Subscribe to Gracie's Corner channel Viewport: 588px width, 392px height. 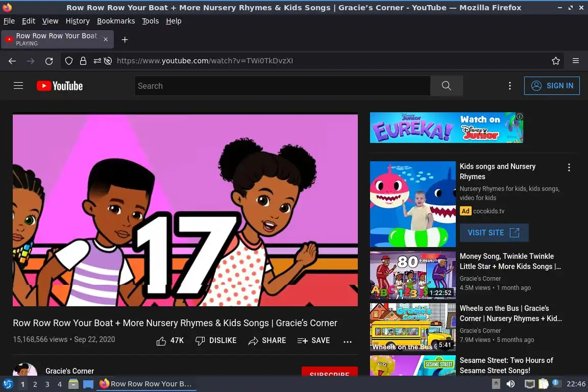[329, 372]
